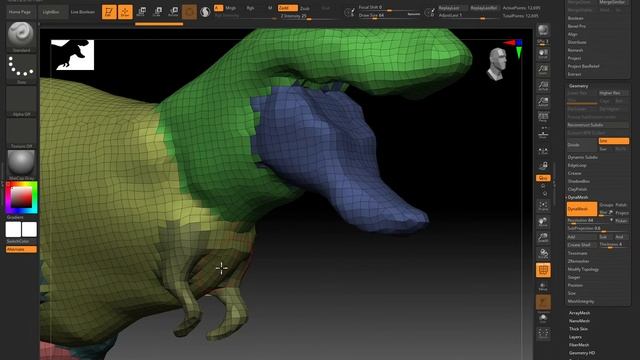
Task: Open the Bevel Pro sub-palette
Action: point(577,26)
